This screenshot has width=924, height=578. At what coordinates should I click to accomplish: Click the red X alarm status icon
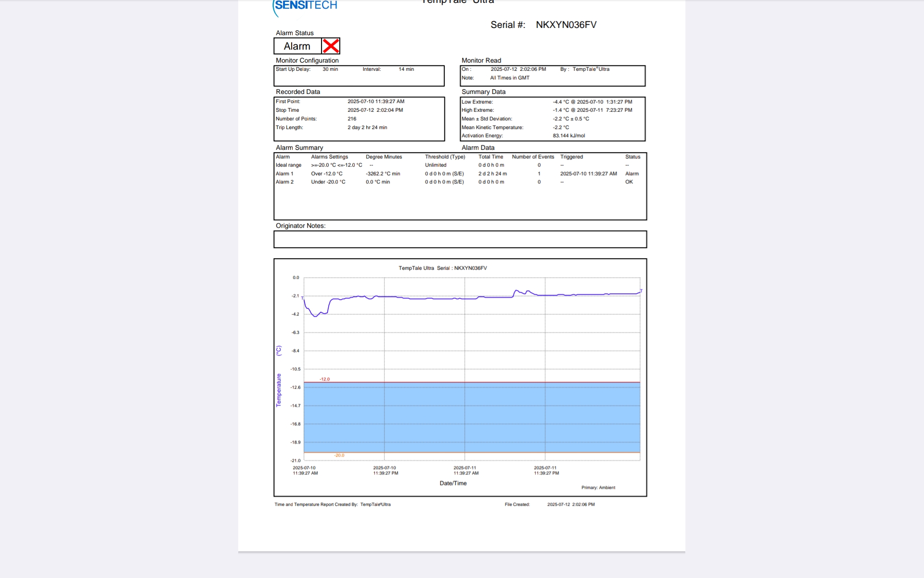point(331,46)
